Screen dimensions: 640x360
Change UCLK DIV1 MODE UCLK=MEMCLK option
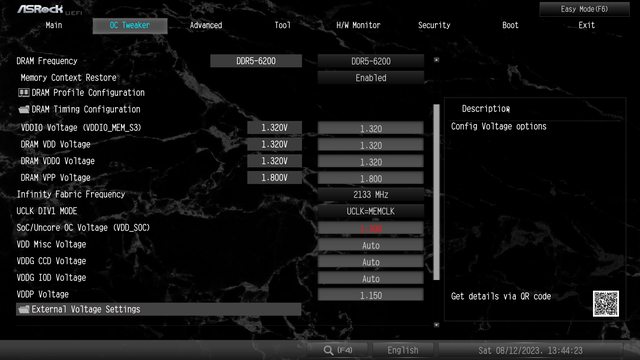pyautogui.click(x=371, y=211)
